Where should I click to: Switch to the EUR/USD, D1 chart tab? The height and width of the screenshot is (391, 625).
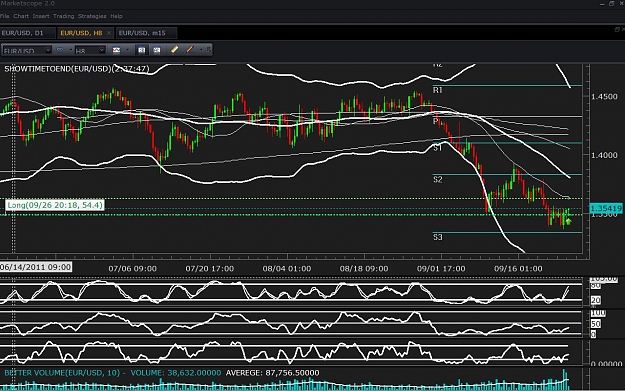pos(27,33)
